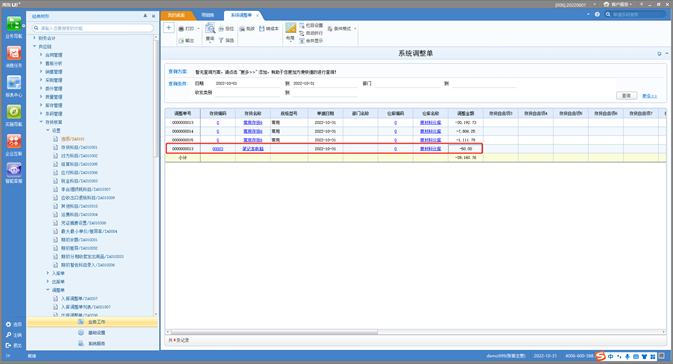Click the top-right global search box

point(635,14)
